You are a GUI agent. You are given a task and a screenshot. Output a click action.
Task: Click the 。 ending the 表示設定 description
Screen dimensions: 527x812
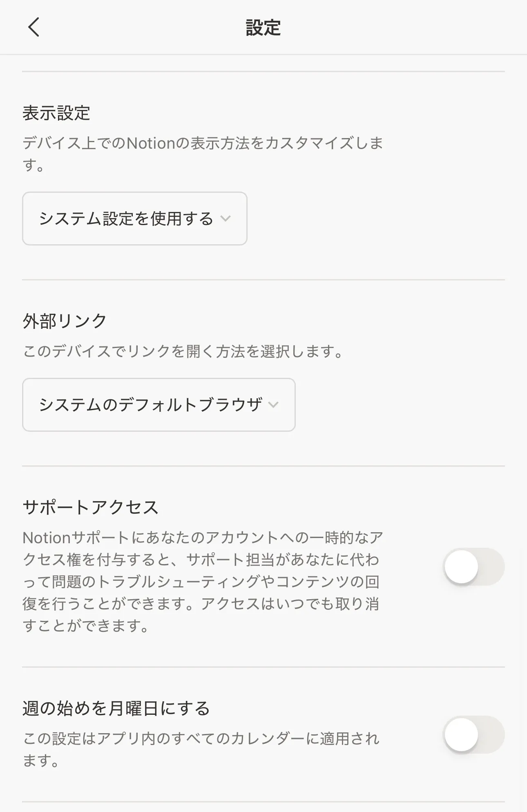(40, 167)
